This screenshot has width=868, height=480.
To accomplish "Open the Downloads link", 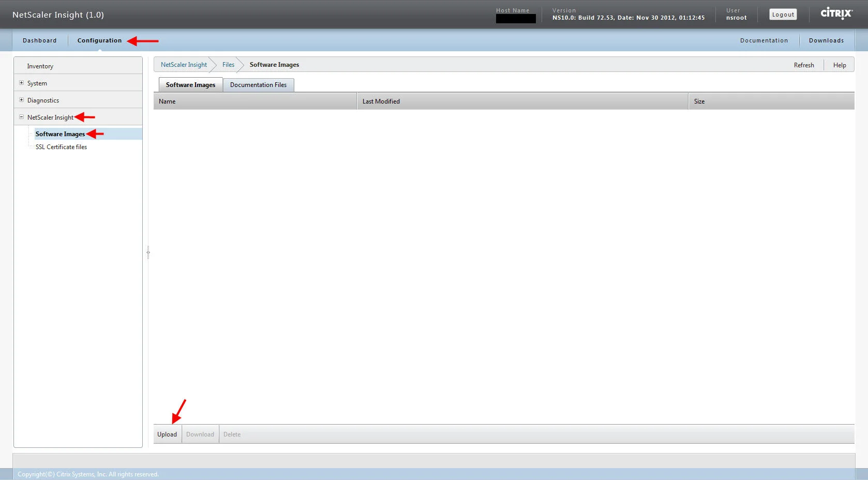I will (826, 40).
